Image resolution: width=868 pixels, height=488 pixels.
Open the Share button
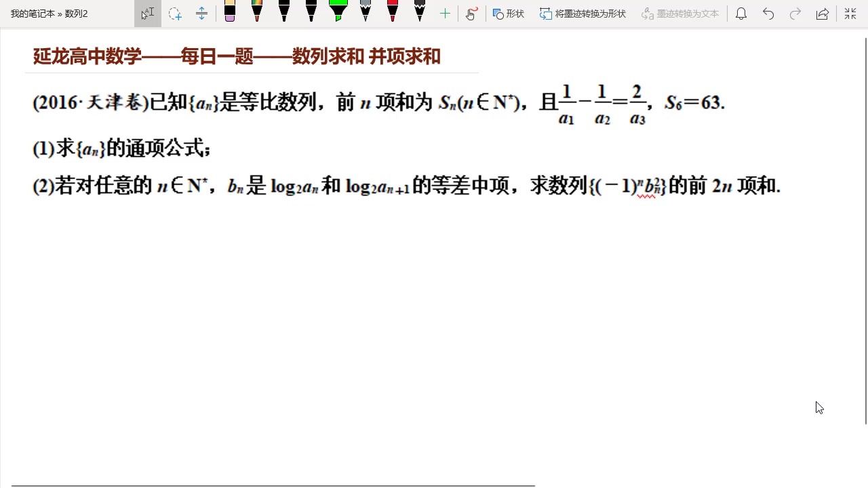point(823,14)
